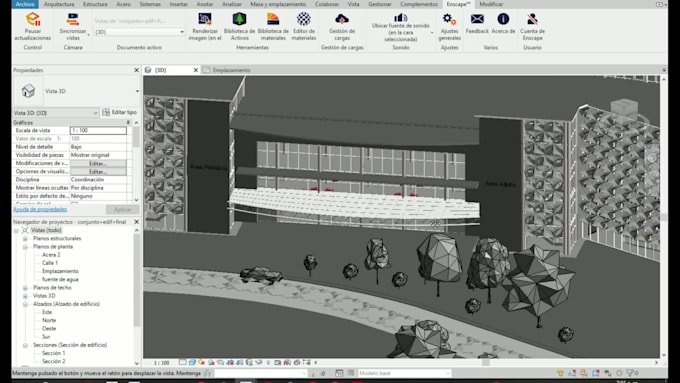Switch to the Vista ribbon tab
Screen dimensions: 680x383
(353, 4)
